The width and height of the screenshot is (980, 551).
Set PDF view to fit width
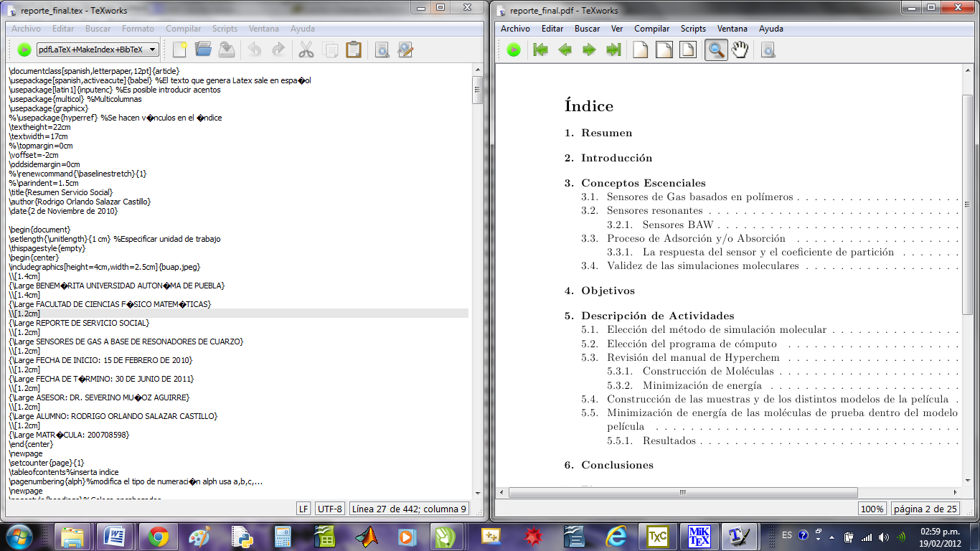click(664, 50)
